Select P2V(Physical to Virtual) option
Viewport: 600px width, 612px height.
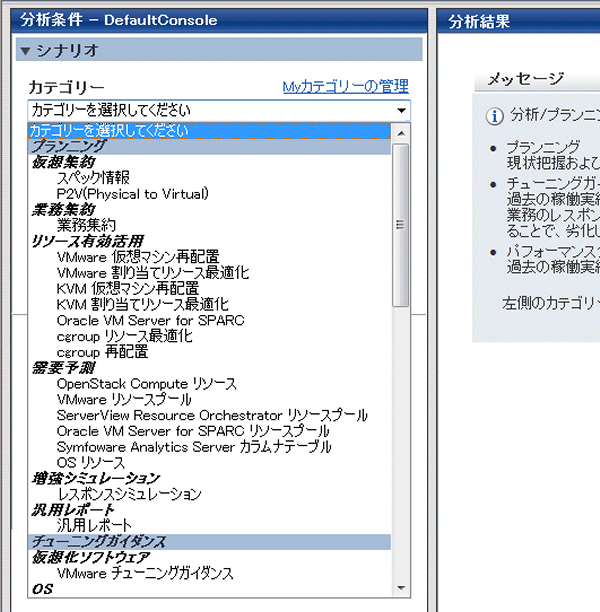coord(132,193)
